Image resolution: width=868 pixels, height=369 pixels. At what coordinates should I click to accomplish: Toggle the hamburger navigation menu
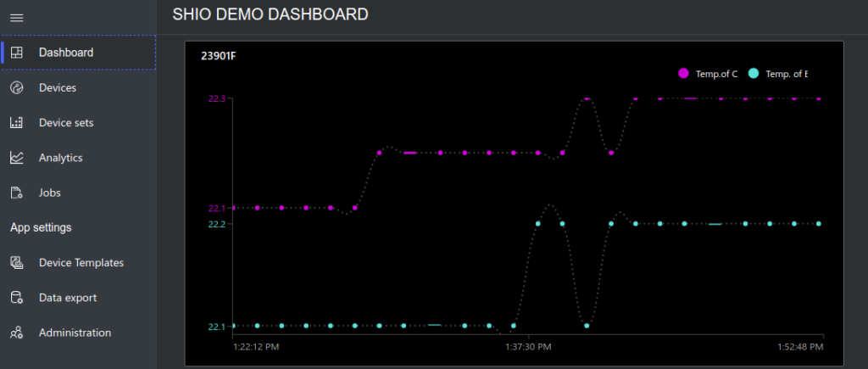point(17,18)
